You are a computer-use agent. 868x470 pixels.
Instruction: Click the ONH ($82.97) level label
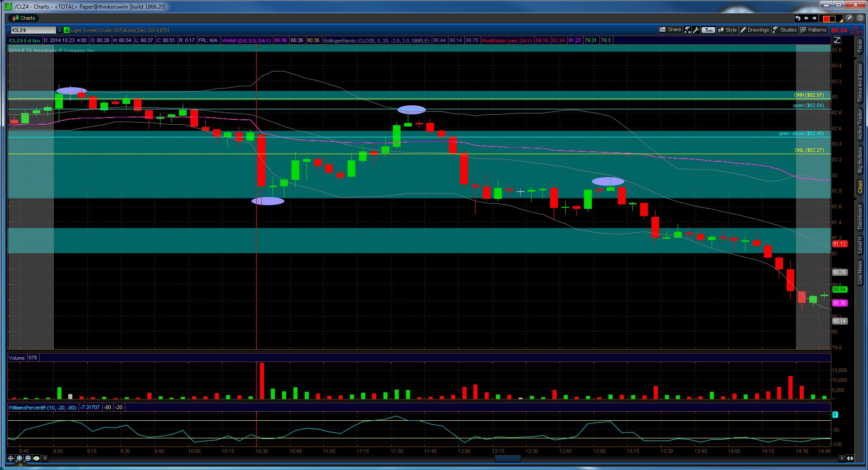[x=809, y=95]
